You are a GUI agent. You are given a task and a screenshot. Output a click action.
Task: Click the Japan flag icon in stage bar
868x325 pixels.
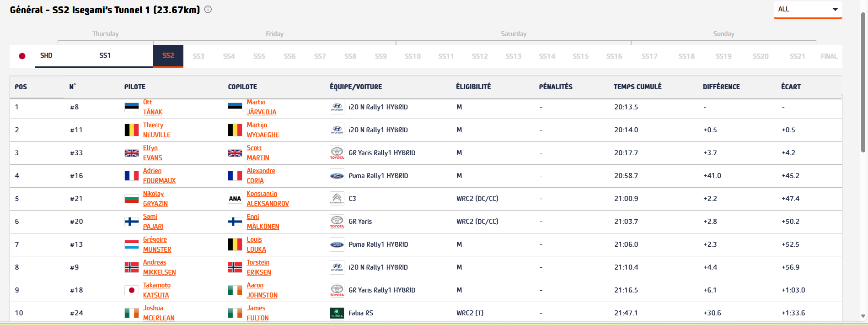[x=22, y=56]
